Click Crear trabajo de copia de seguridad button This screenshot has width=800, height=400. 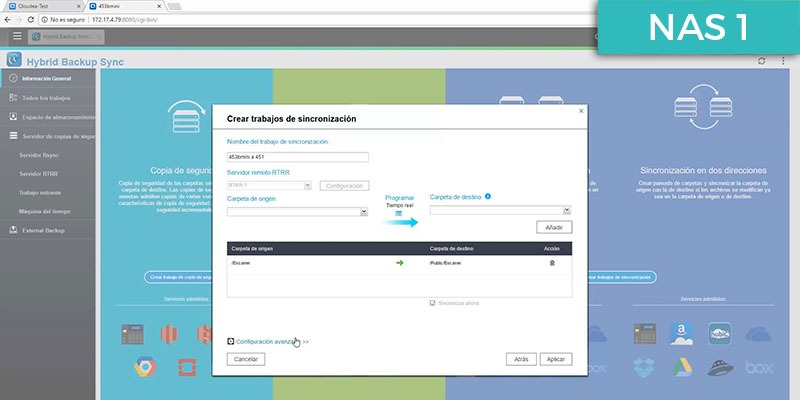point(179,277)
